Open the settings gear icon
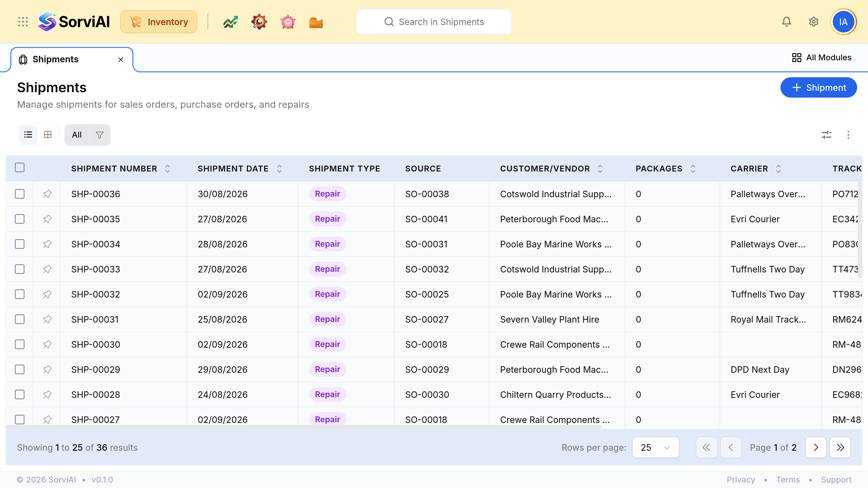The image size is (868, 488). point(814,22)
